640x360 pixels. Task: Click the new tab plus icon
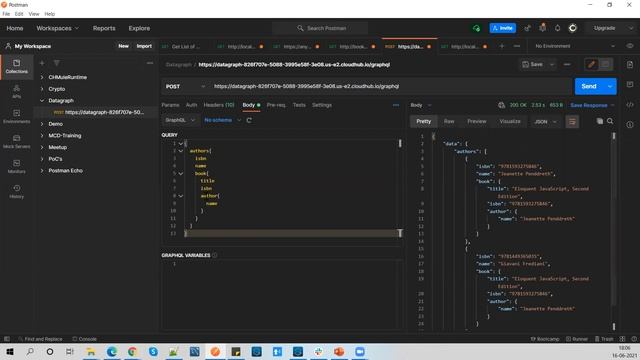[502, 46]
